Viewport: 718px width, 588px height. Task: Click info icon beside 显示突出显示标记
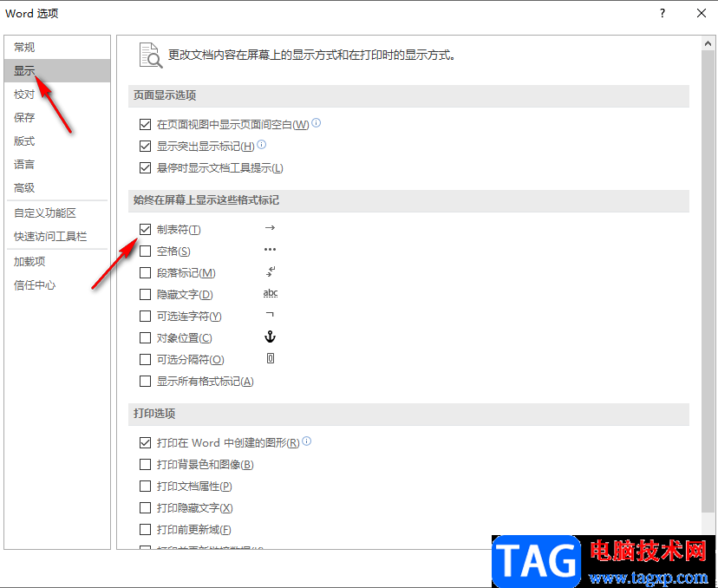[x=262, y=145]
